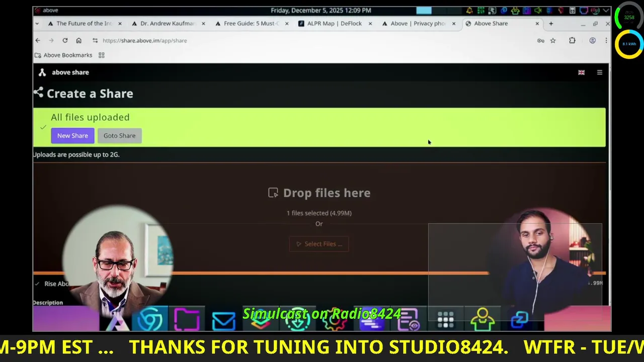Open the browser three-dot menu

[x=606, y=40]
